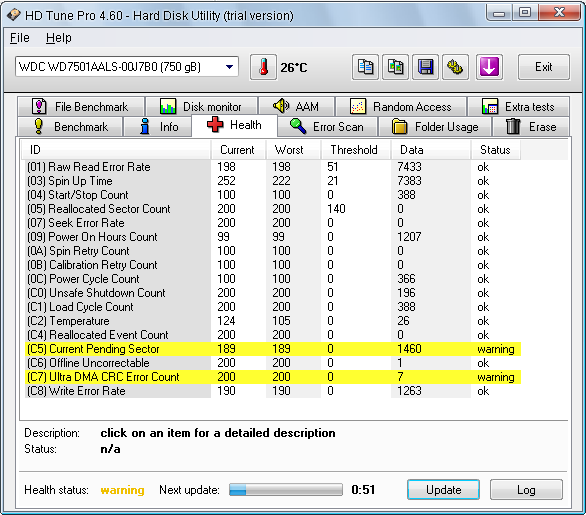Image resolution: width=586 pixels, height=515 pixels.
Task: Open the Erase tab
Action: click(x=531, y=126)
